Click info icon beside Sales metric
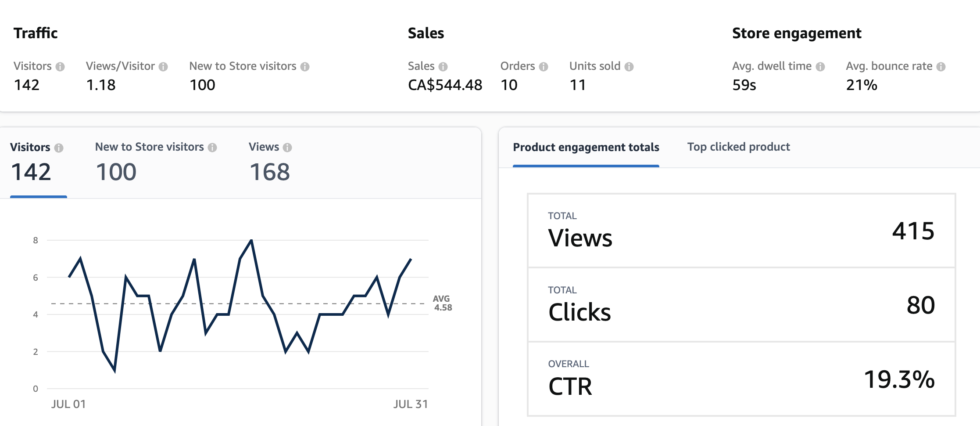The height and width of the screenshot is (426, 980). (x=443, y=66)
